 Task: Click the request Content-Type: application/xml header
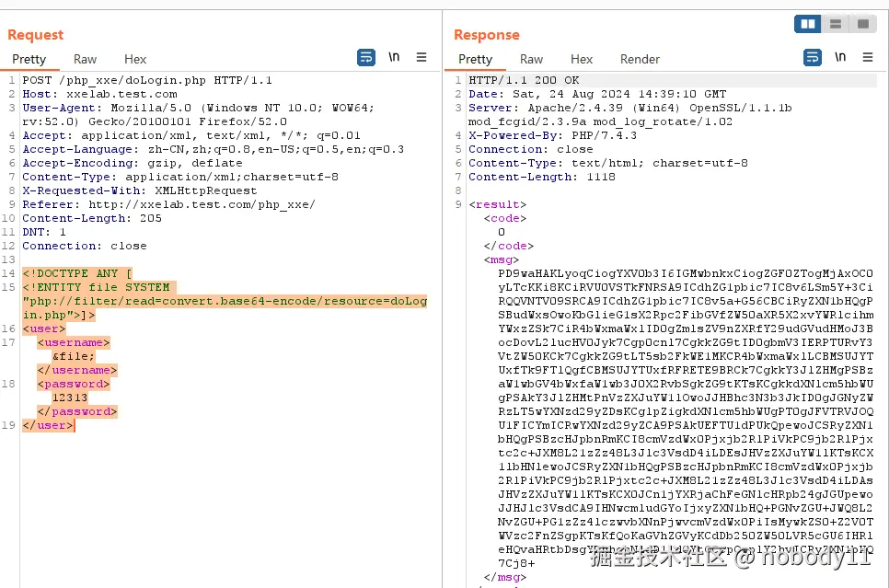180,177
